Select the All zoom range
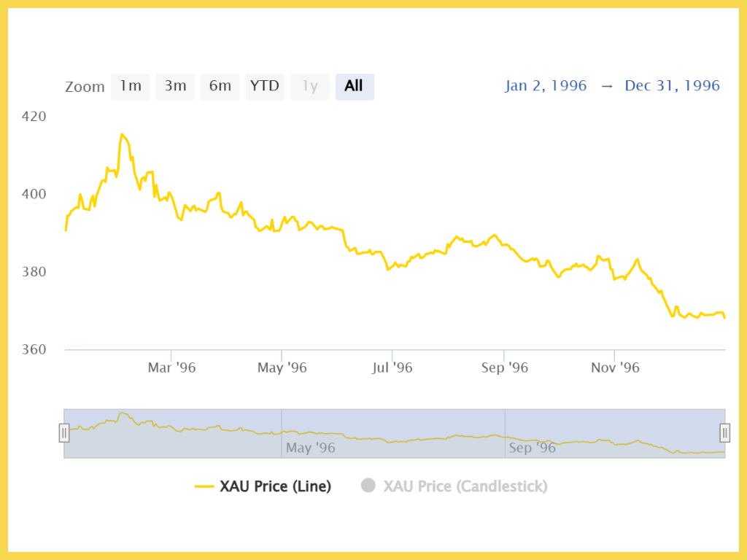This screenshot has height=560, width=747. 355,87
